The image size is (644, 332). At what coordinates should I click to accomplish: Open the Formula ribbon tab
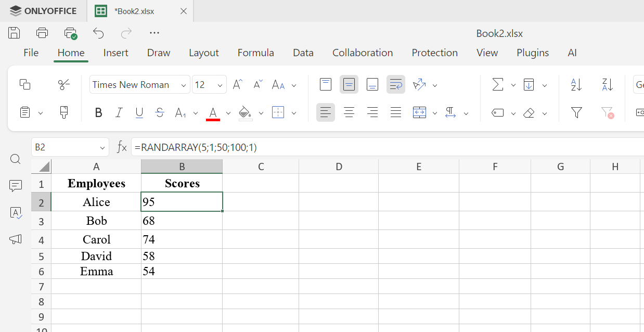(255, 53)
